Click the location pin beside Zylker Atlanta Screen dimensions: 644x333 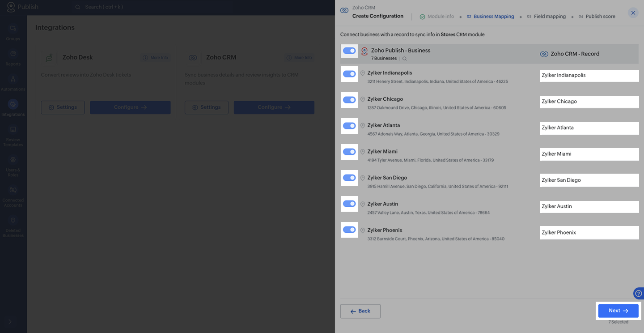[x=363, y=125]
